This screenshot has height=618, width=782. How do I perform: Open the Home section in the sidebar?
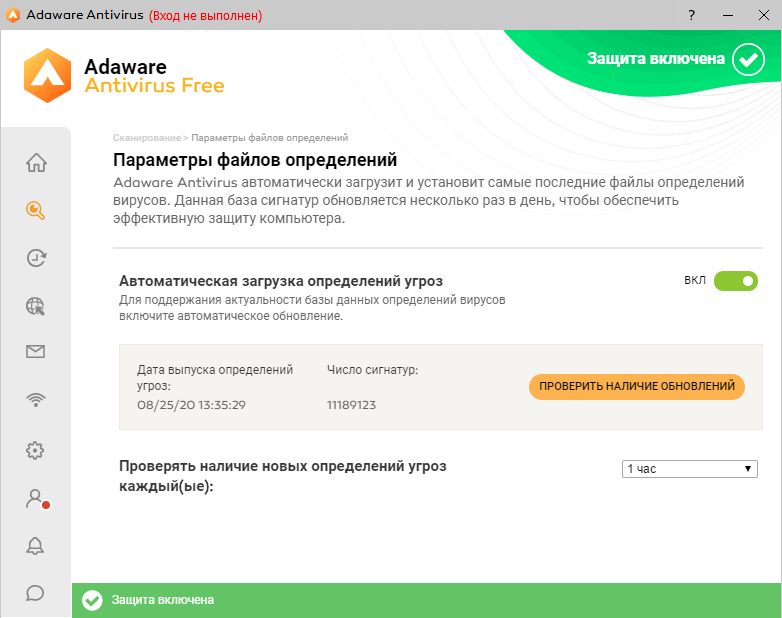tap(36, 163)
